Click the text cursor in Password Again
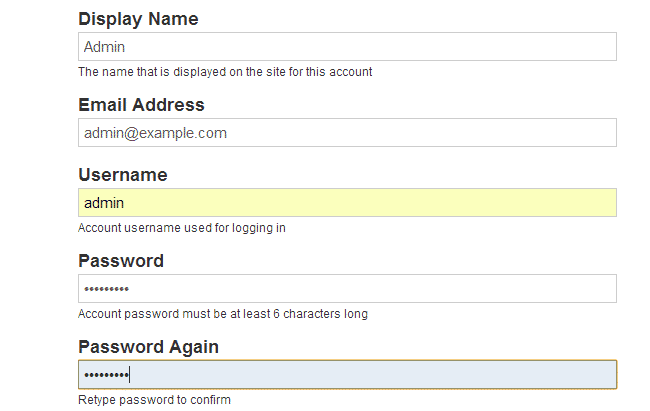 point(131,375)
